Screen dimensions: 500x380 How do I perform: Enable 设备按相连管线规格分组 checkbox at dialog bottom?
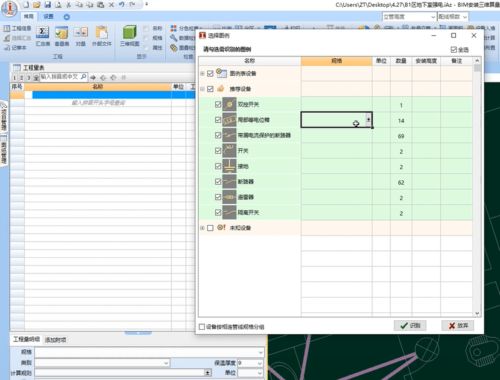202,327
